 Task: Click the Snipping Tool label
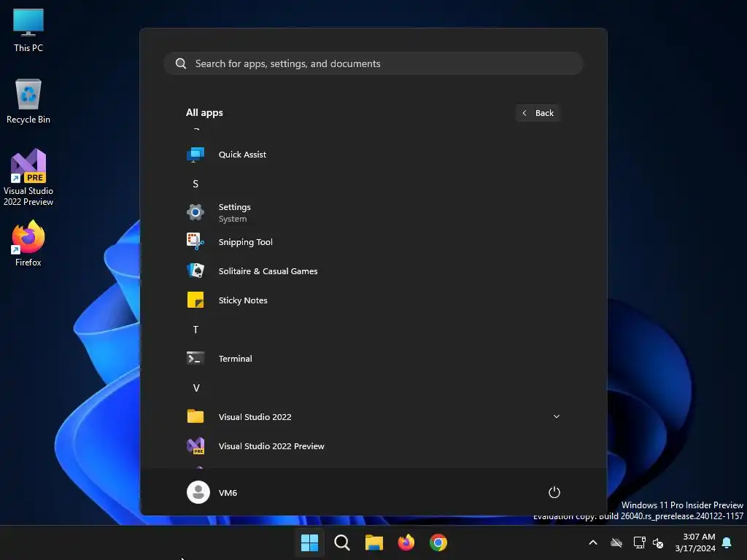[245, 242]
